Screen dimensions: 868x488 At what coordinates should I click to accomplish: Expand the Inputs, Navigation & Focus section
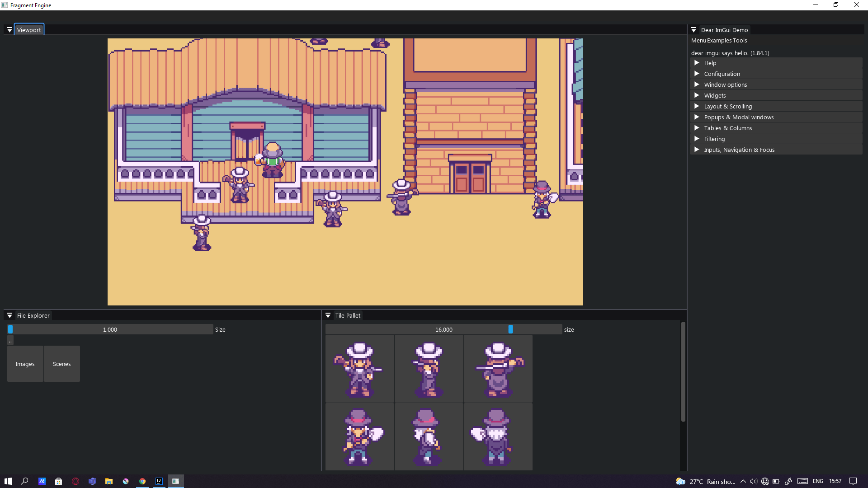pos(739,150)
